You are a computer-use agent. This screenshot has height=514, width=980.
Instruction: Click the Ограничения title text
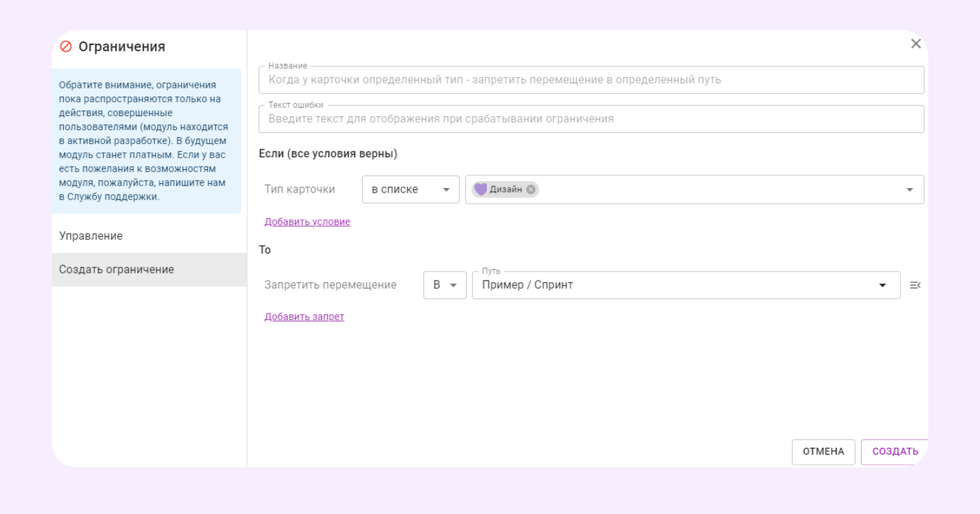[122, 47]
